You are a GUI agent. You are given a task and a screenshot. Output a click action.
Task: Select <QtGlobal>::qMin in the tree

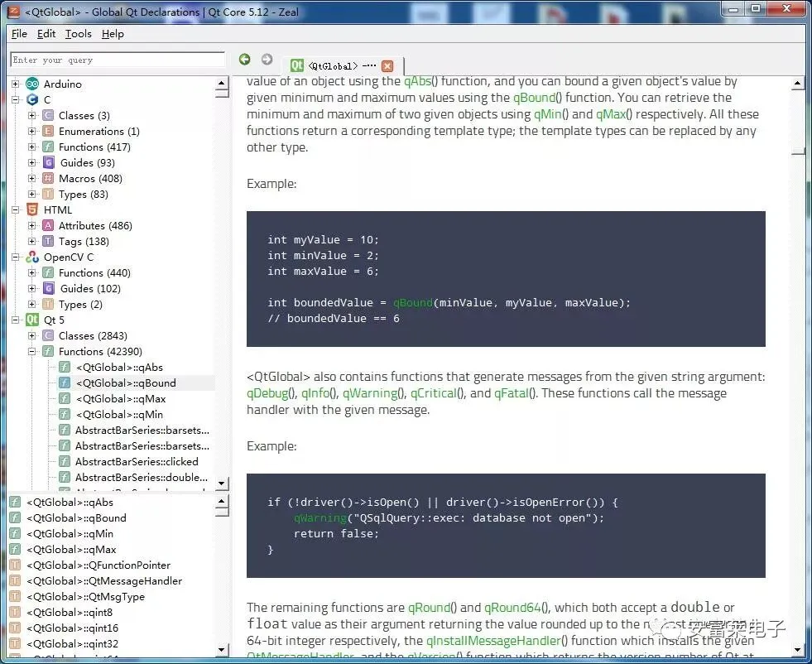click(x=119, y=414)
